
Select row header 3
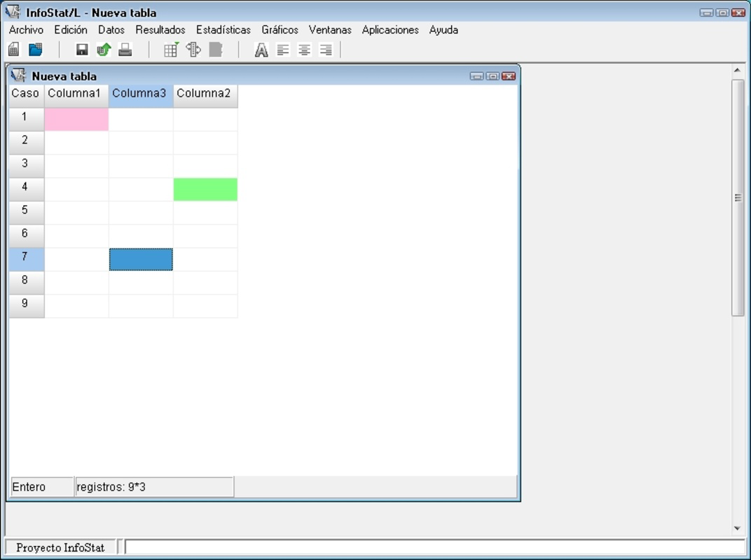27,166
